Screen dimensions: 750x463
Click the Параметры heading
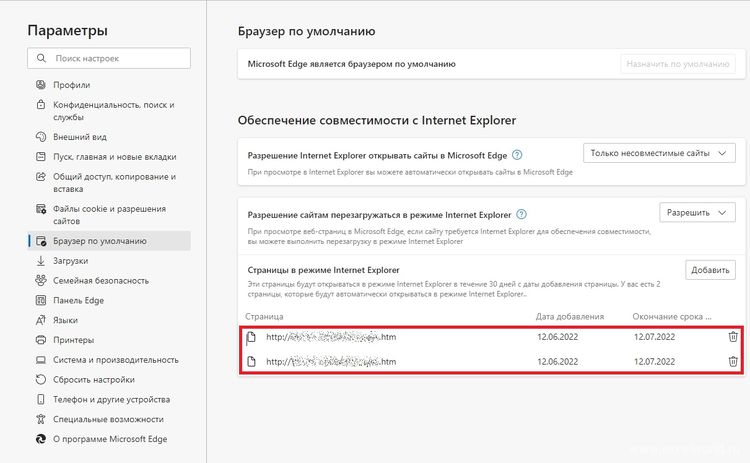pyautogui.click(x=67, y=30)
